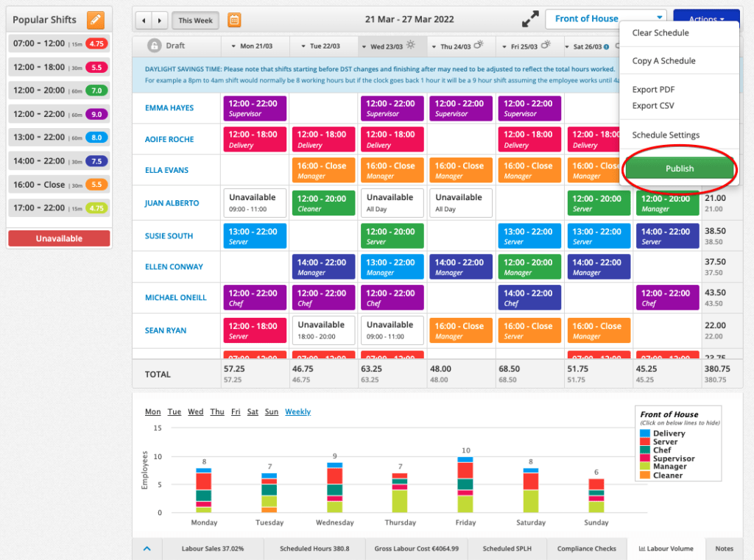Collapse the bottom stats bar with the chevron

147,548
